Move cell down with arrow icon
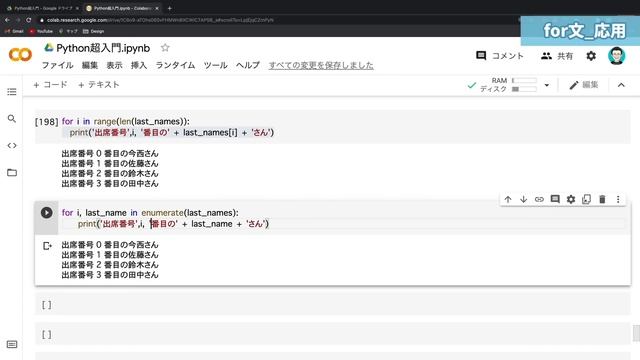This screenshot has width=640, height=360. pyautogui.click(x=523, y=199)
